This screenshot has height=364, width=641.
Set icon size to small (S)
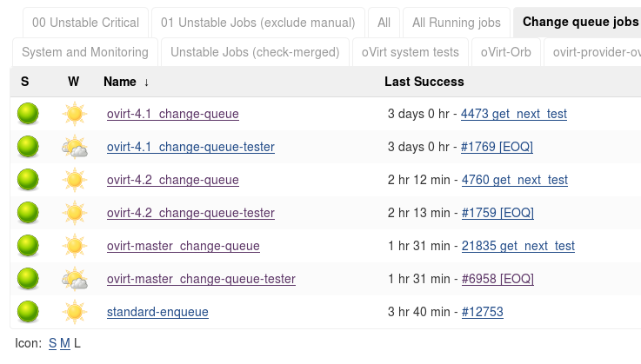[52, 343]
